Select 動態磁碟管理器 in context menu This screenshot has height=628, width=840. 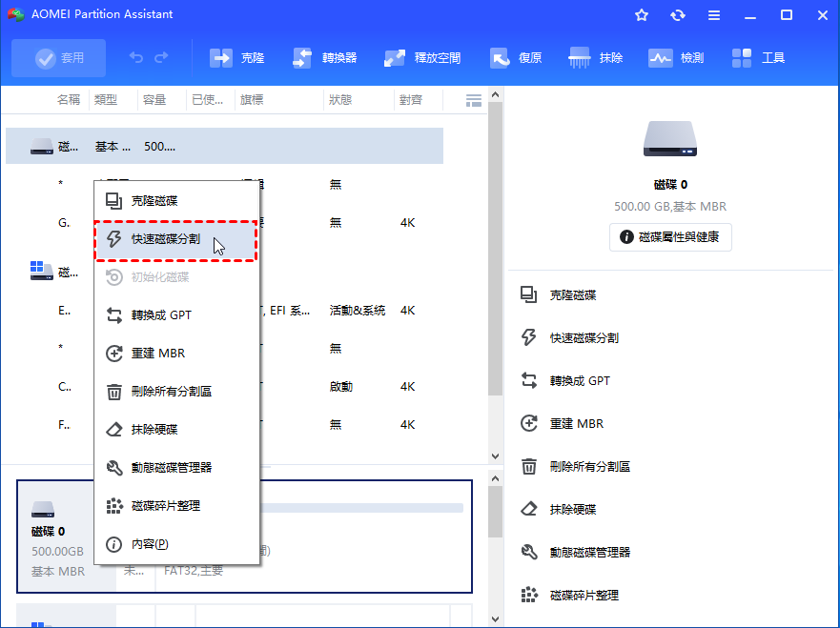pos(176,467)
